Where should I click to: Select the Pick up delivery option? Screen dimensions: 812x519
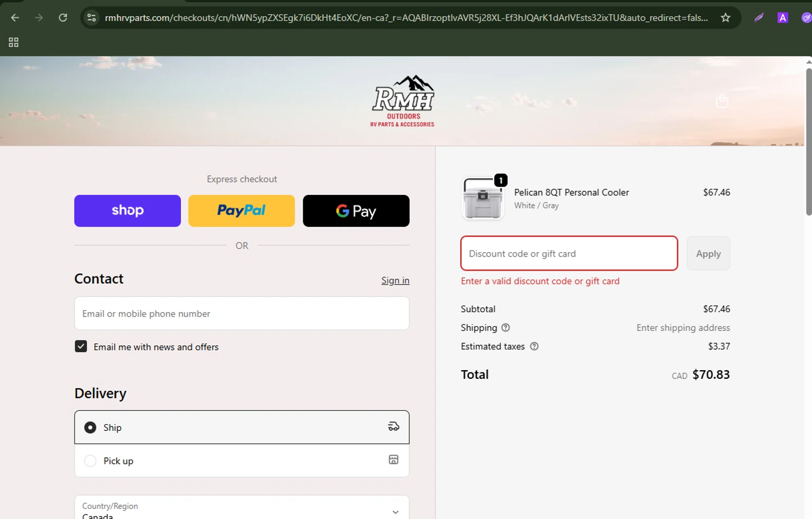pos(241,461)
